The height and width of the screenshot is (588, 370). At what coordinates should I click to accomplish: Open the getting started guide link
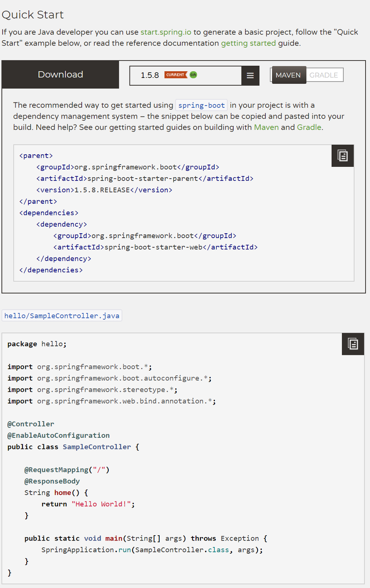coord(248,43)
